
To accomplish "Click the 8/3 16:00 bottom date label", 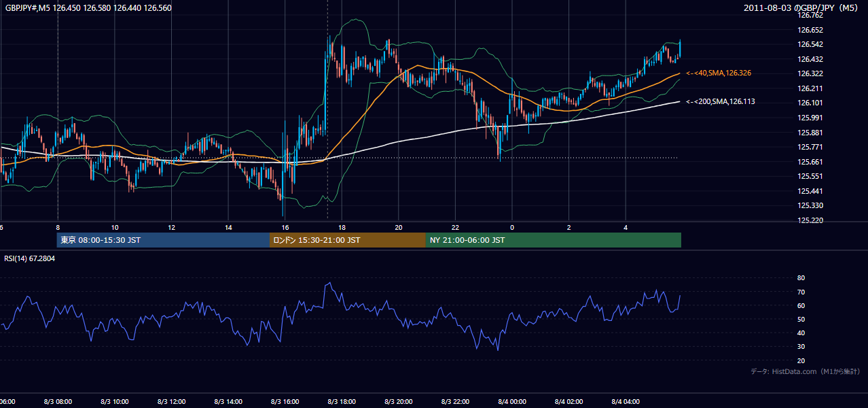I will point(285,402).
